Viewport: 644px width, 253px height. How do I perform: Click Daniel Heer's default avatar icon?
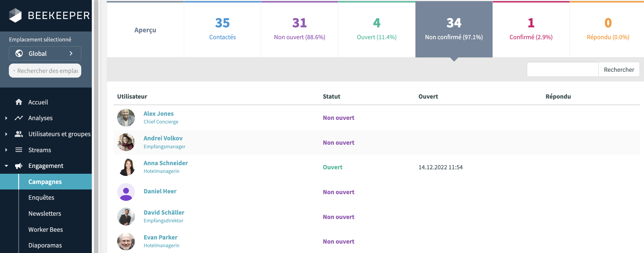(126, 192)
